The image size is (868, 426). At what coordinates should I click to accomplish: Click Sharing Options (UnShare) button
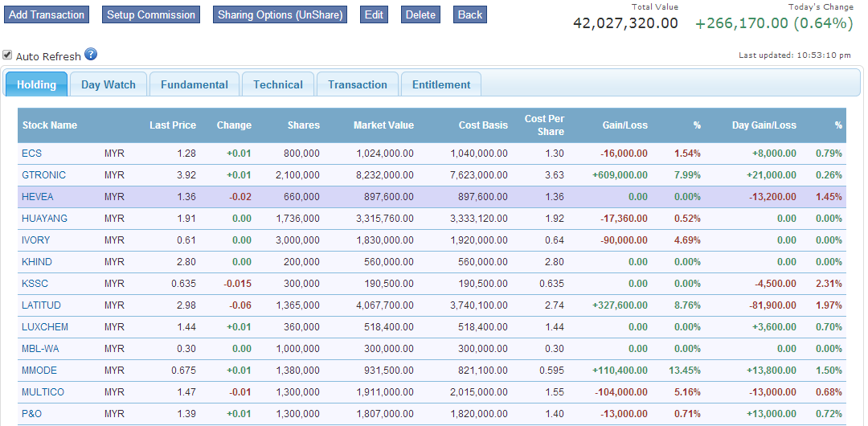click(280, 15)
